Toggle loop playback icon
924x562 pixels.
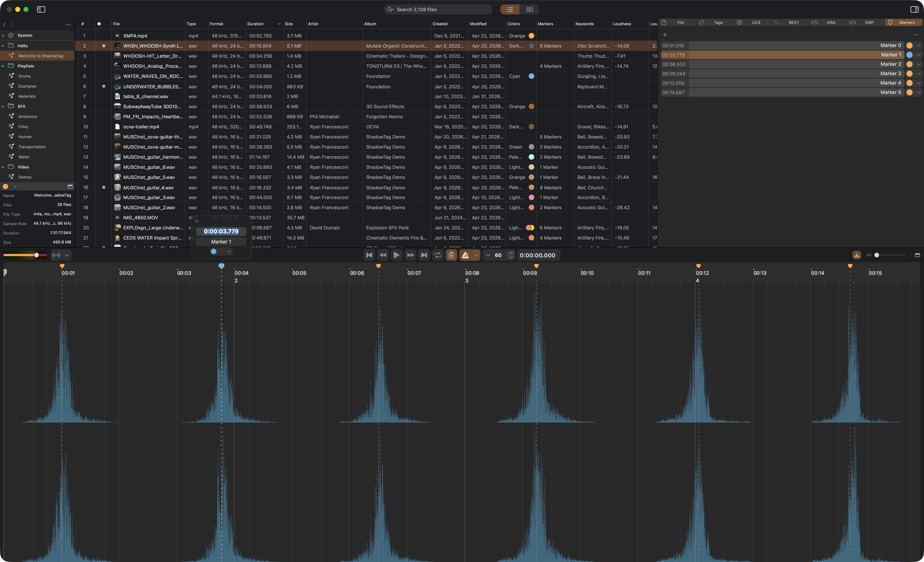pyautogui.click(x=438, y=255)
